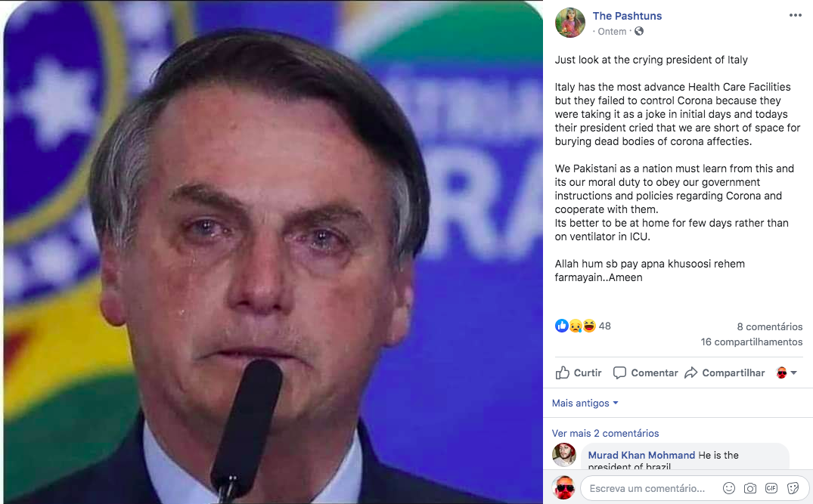This screenshot has height=504, width=813.
Task: Click the 'Ontem' post timestamp
Action: 612,31
